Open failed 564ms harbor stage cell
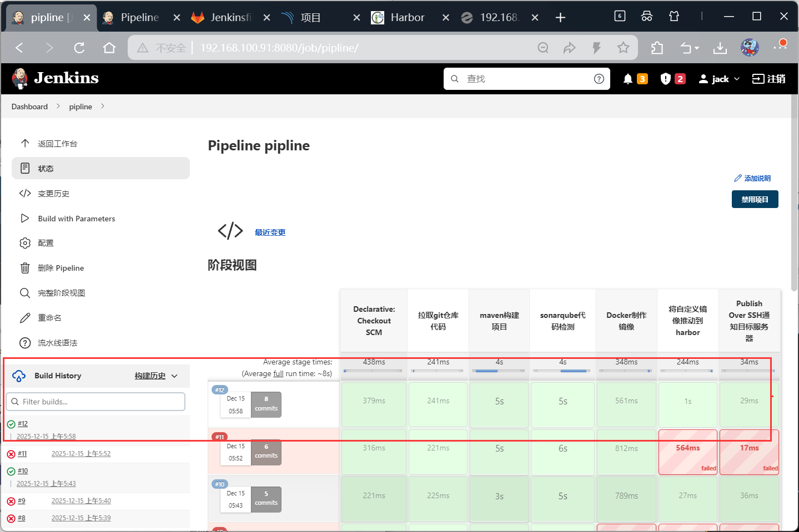Screen dimensions: 799x532 pyautogui.click(x=688, y=452)
